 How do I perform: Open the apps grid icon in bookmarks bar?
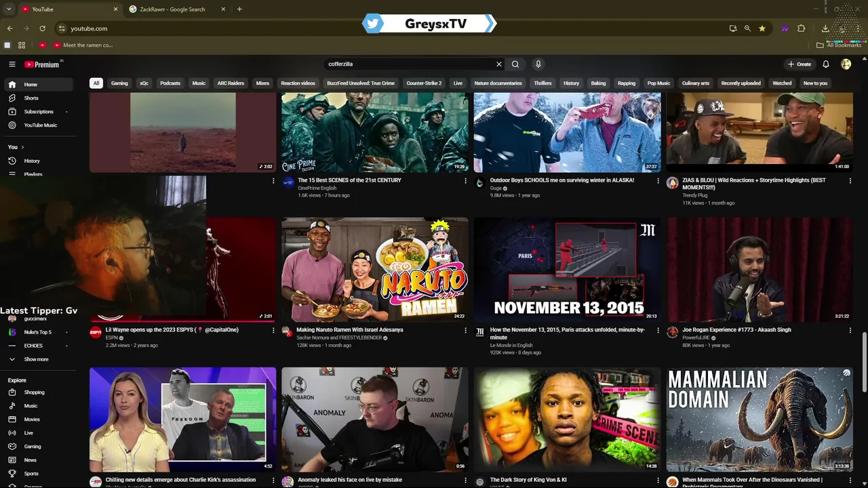point(22,45)
